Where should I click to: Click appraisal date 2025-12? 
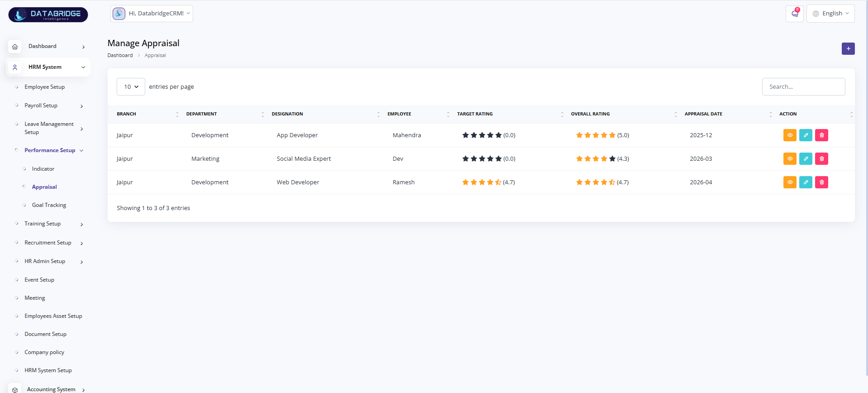pyautogui.click(x=701, y=135)
